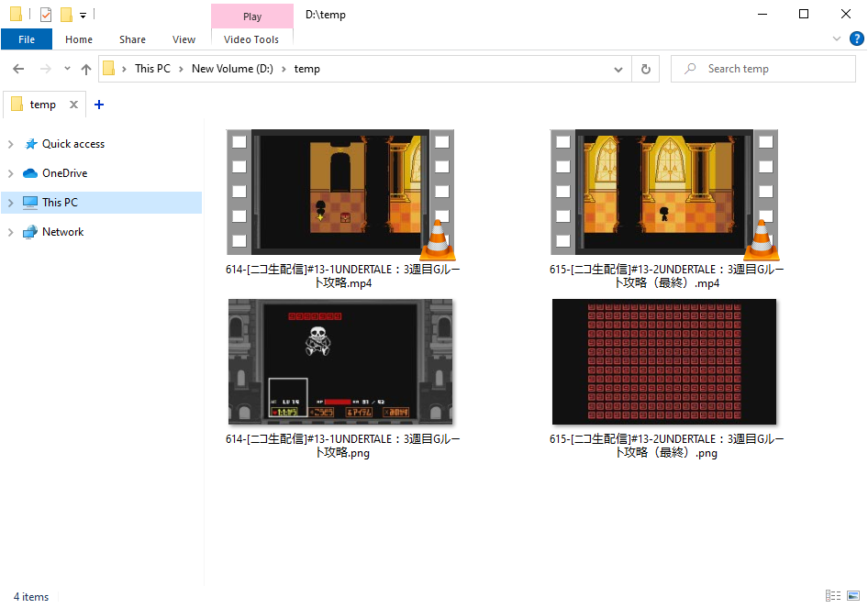Select the 615 UNDERTALE mp4 thumbnail

pos(664,192)
